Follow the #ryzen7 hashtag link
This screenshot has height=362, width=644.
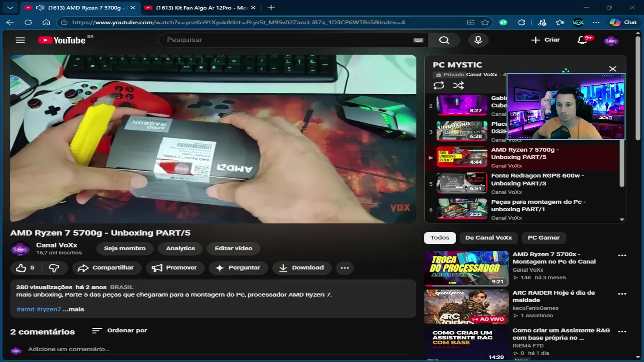tap(49, 309)
